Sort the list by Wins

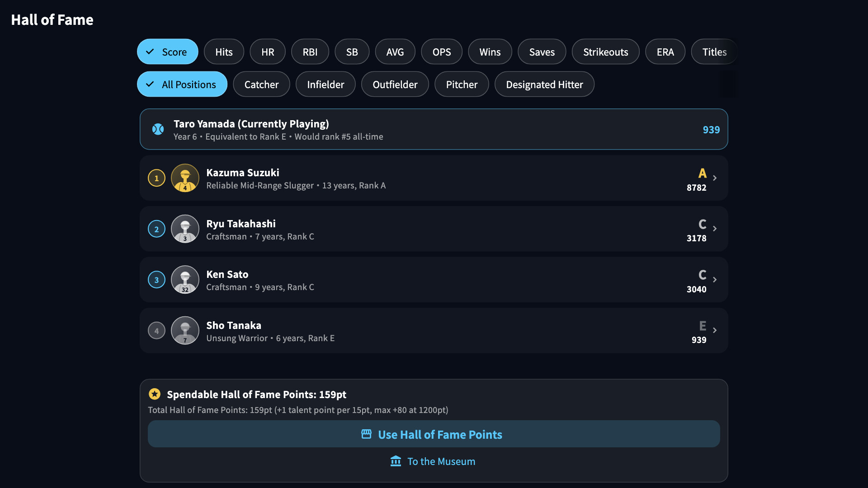[x=490, y=52]
